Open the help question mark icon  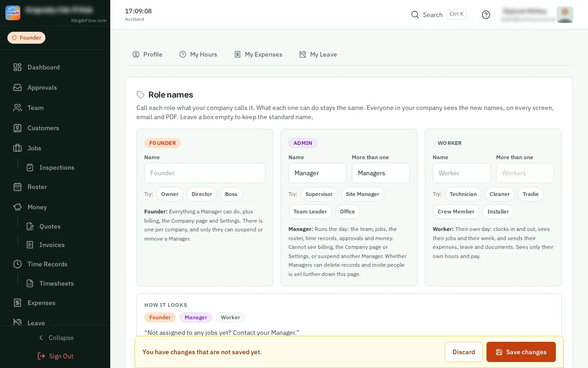pos(486,15)
